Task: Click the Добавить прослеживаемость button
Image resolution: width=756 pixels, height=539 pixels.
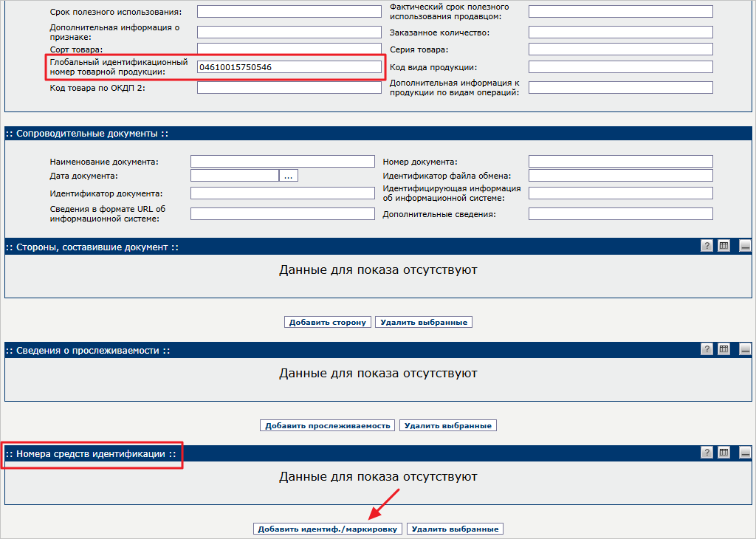Action: coord(328,425)
